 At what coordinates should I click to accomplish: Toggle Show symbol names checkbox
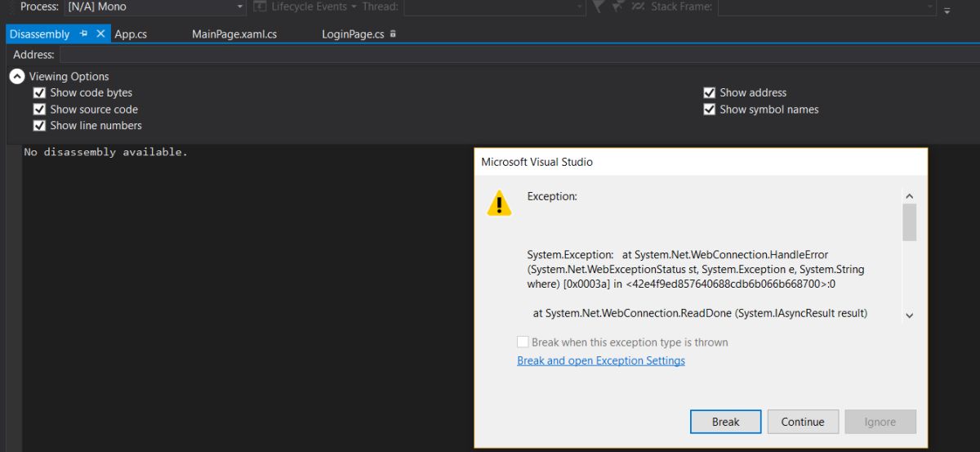(x=709, y=109)
